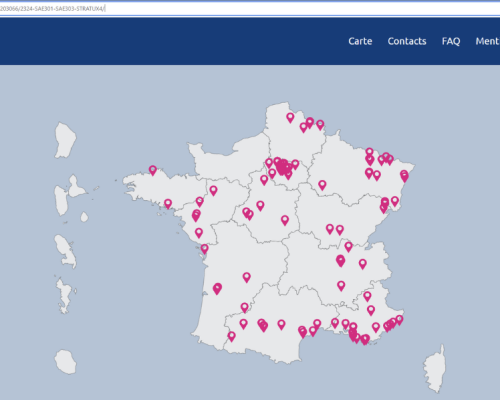The image size is (500, 400).
Task: Select the marker near Bourg-en-Bresse north of Lyon
Action: [348, 247]
